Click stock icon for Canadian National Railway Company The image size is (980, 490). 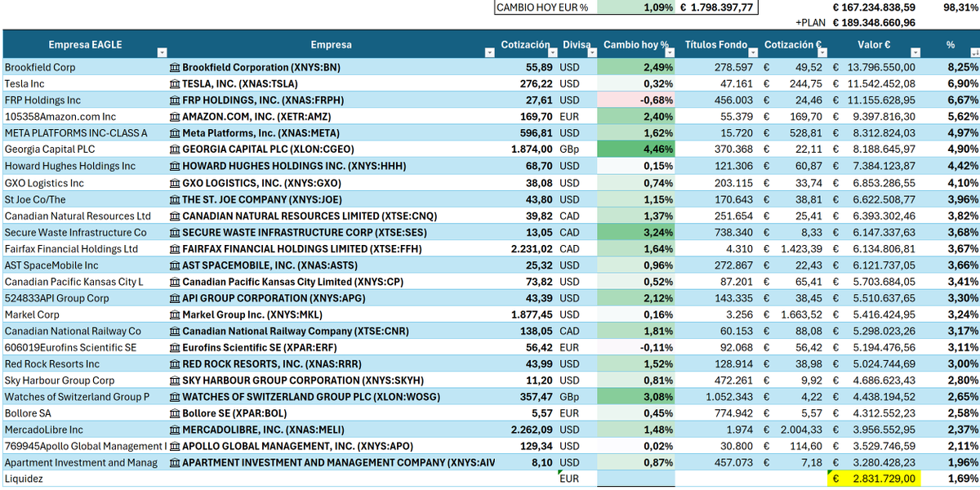[175, 331]
